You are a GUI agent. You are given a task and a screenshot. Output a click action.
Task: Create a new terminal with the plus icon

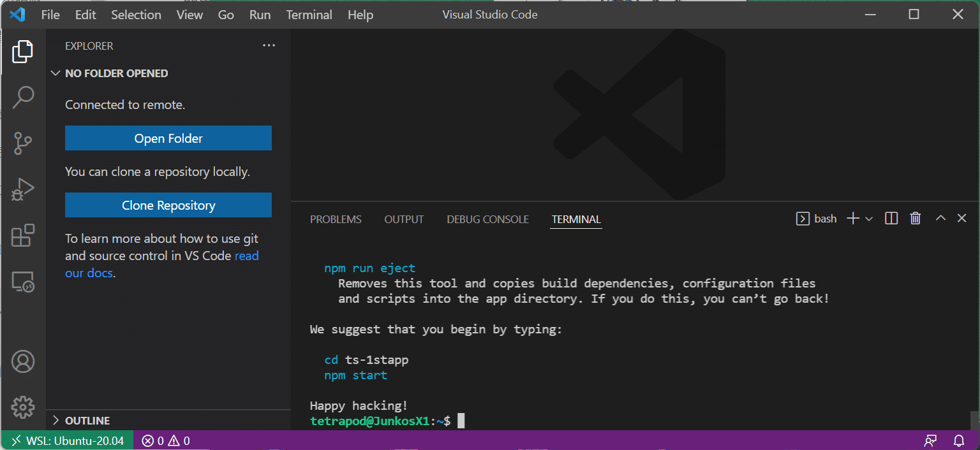coord(852,218)
